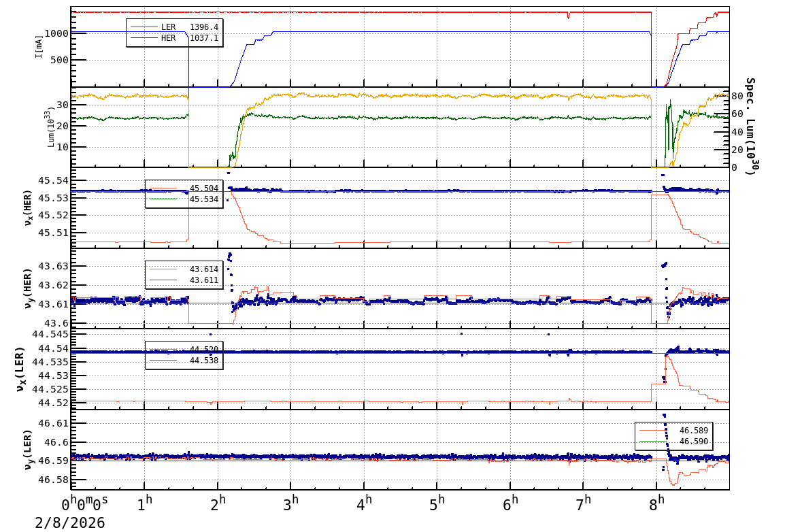Click the νx(HER) axis label
785x532 pixels.
(x=27, y=207)
